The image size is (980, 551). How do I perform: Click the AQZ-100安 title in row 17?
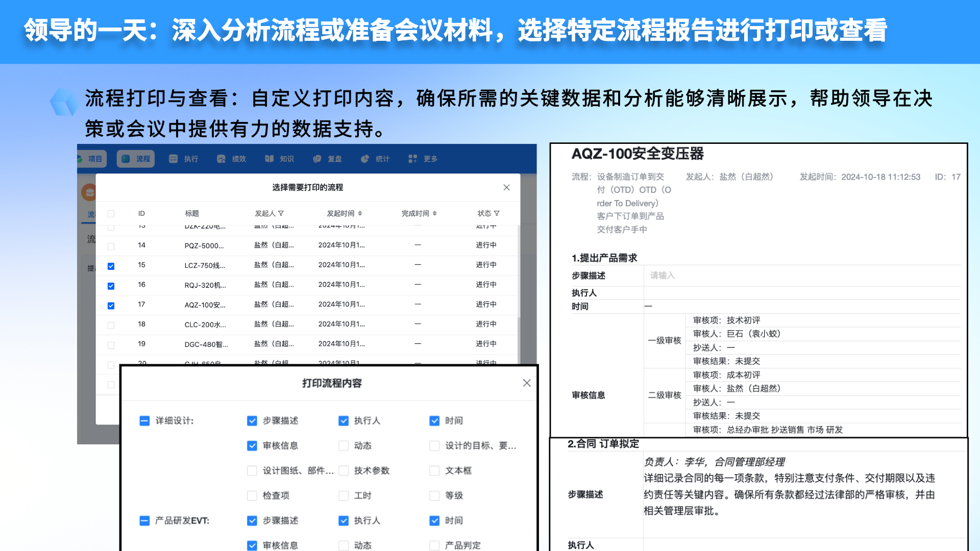coord(205,305)
